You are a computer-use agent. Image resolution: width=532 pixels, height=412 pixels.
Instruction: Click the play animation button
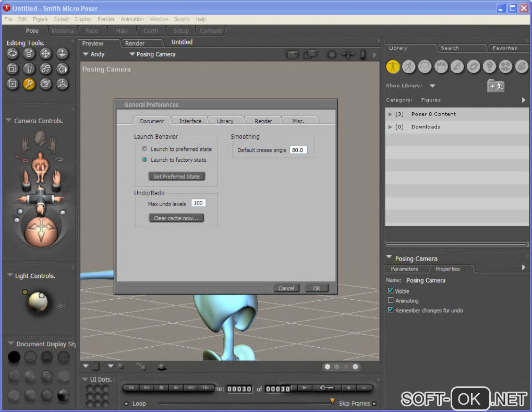click(x=176, y=387)
